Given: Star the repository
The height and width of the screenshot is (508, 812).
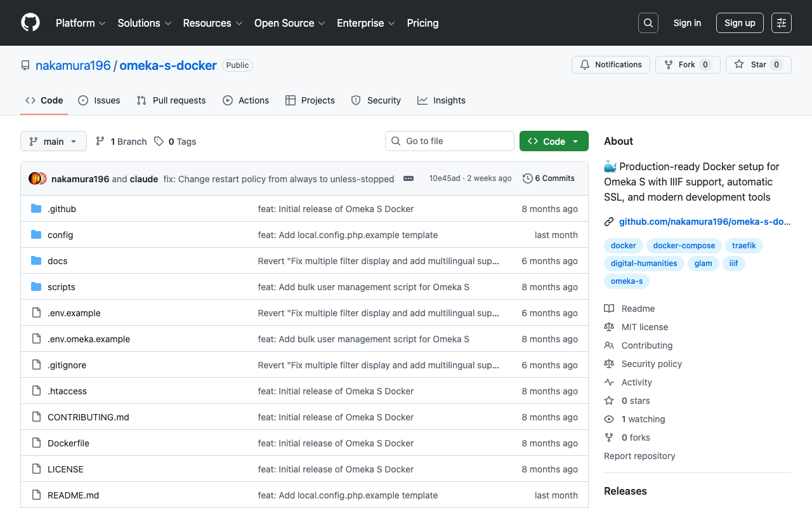Looking at the screenshot, I should (758, 64).
